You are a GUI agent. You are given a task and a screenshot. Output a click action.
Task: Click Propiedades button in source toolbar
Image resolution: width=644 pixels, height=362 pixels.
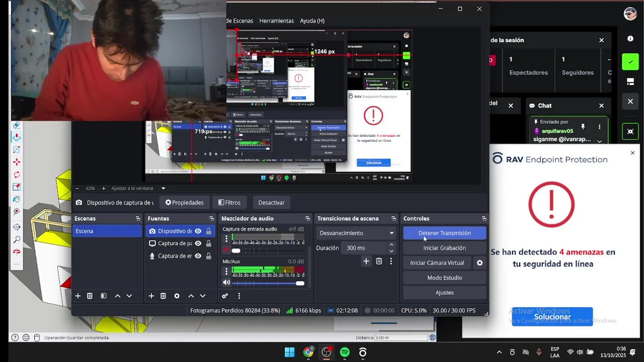coord(185,203)
